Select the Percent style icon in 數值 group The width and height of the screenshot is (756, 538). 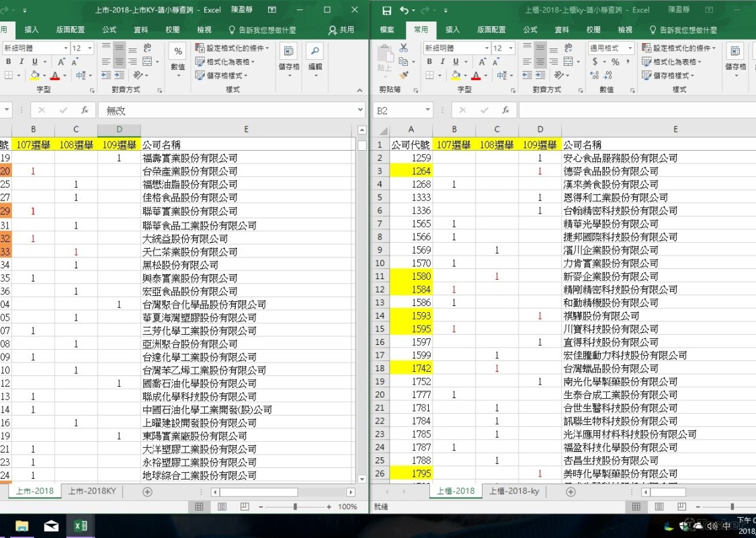pyautogui.click(x=617, y=61)
